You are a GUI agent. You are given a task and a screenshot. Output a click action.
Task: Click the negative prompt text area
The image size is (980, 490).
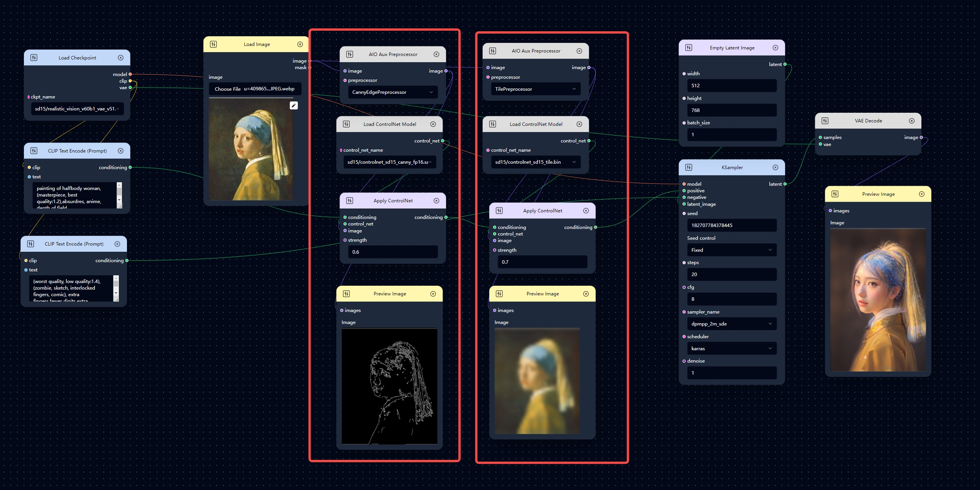point(71,288)
